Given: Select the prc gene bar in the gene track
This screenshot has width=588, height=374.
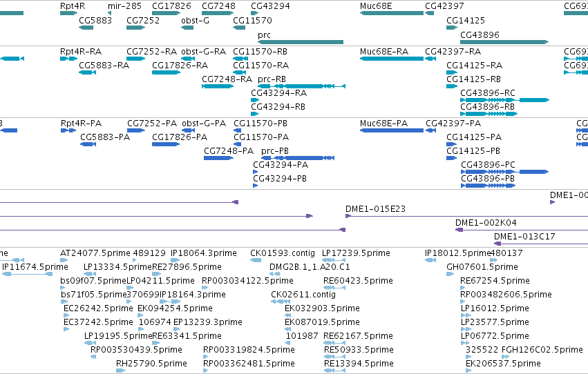Looking at the screenshot, I should pyautogui.click(x=301, y=42).
